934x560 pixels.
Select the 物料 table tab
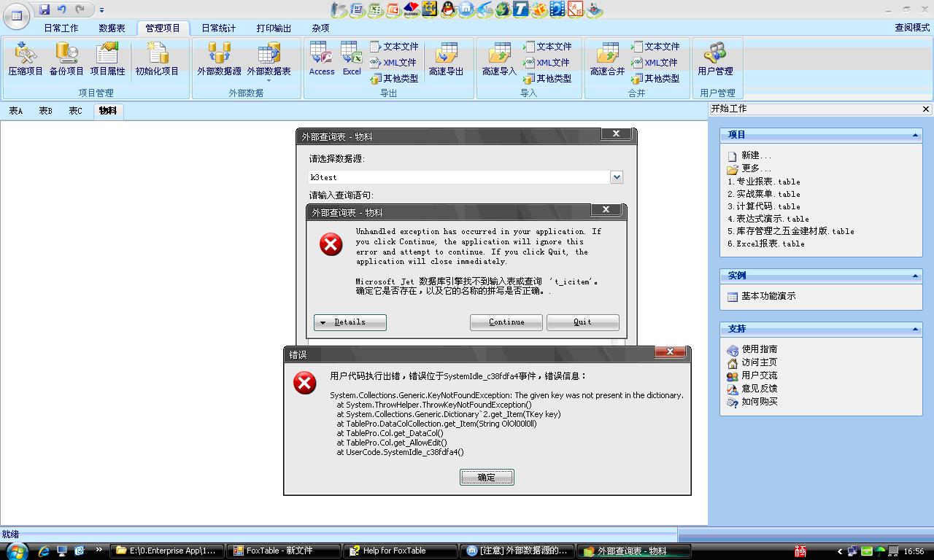point(108,111)
